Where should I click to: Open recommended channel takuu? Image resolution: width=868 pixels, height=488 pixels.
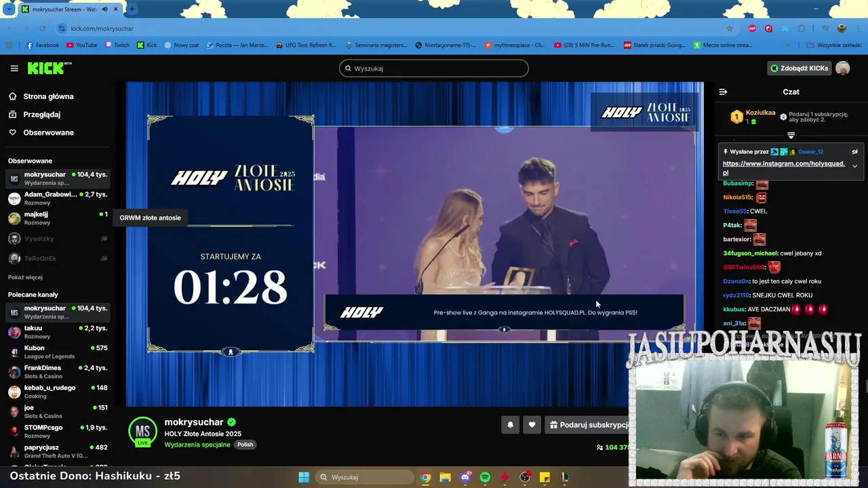pos(58,332)
